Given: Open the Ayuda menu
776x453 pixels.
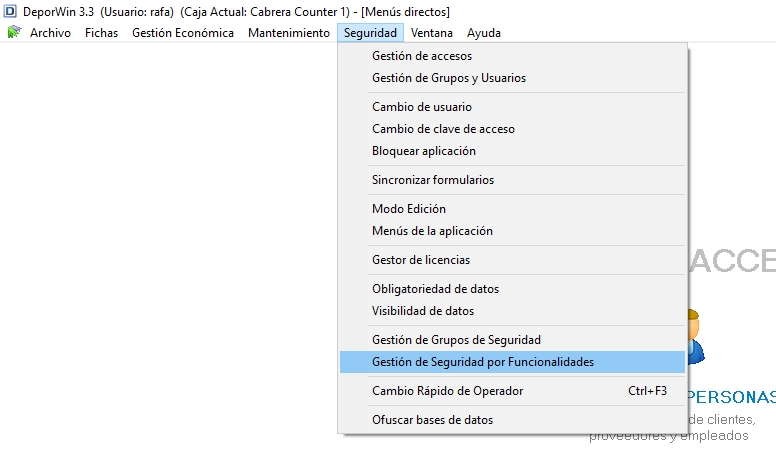Looking at the screenshot, I should coord(484,33).
